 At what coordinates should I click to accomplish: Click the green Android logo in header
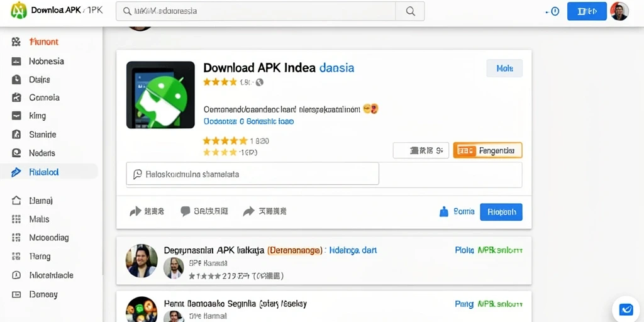point(18,10)
